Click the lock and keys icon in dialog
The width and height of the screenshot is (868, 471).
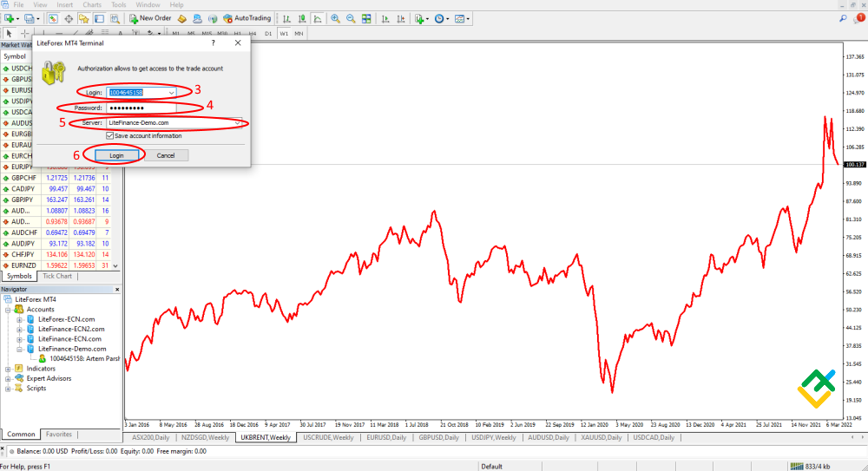pyautogui.click(x=54, y=73)
